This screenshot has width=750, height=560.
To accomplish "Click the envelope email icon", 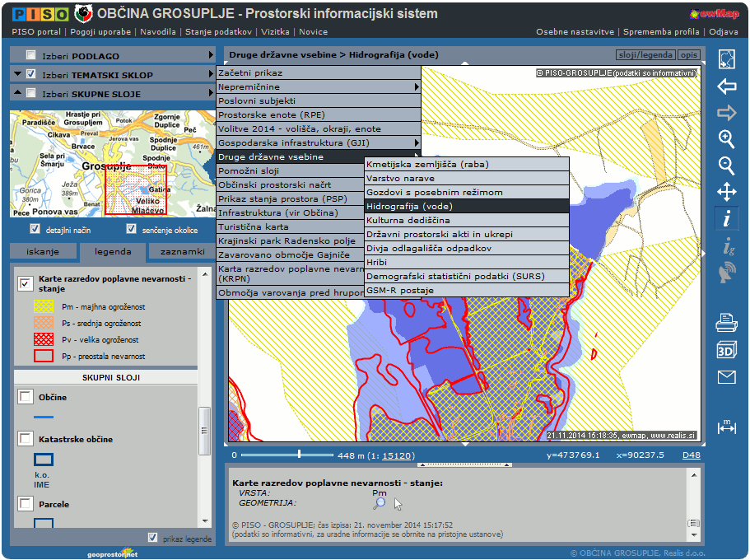I will (726, 377).
